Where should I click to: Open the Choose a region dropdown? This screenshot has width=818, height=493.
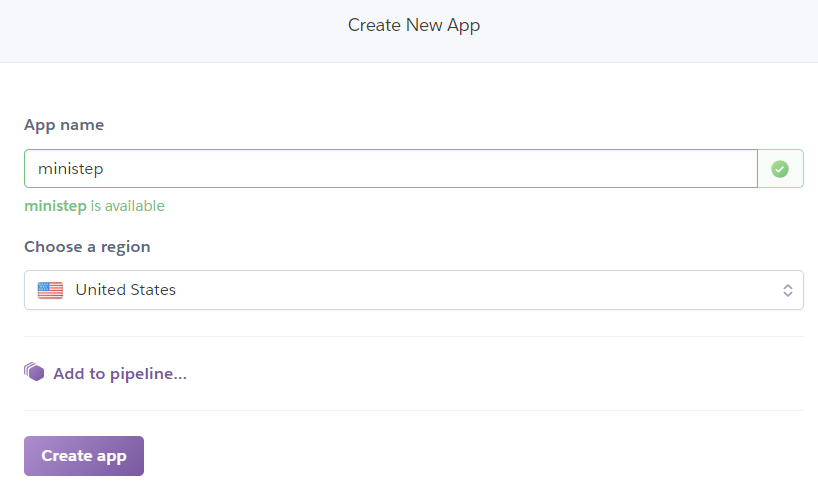click(413, 290)
